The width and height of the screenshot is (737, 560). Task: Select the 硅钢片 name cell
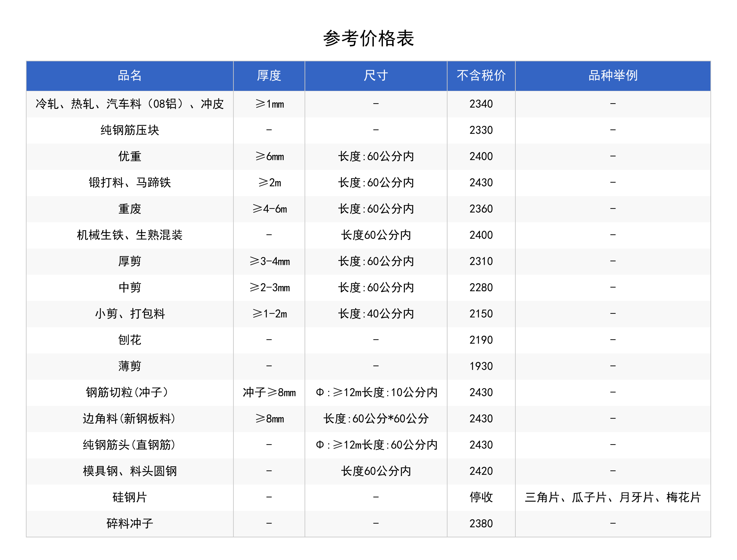click(x=130, y=497)
